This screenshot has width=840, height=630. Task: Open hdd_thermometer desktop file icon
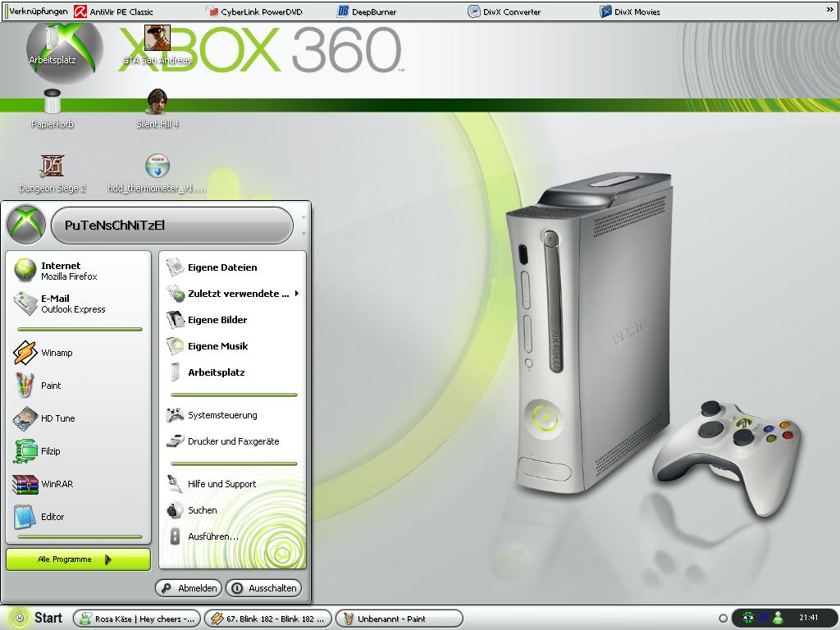(x=157, y=174)
